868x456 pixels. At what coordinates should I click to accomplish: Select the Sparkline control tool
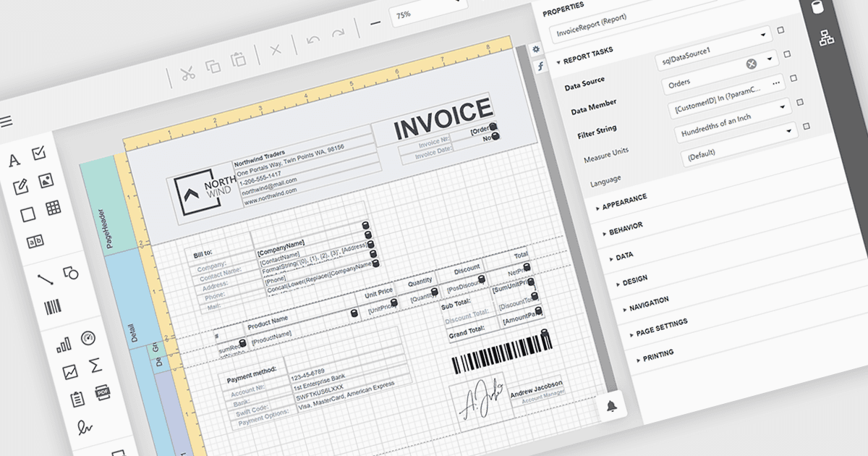70,372
